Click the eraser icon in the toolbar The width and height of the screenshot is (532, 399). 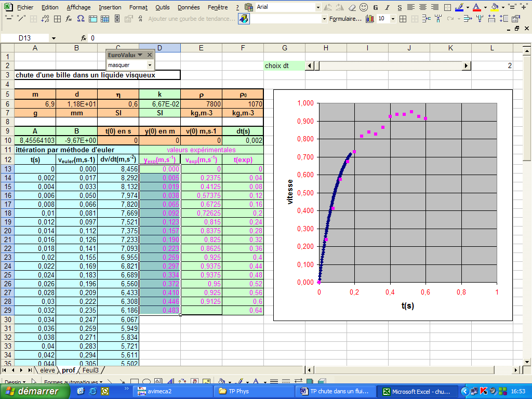tap(352, 8)
